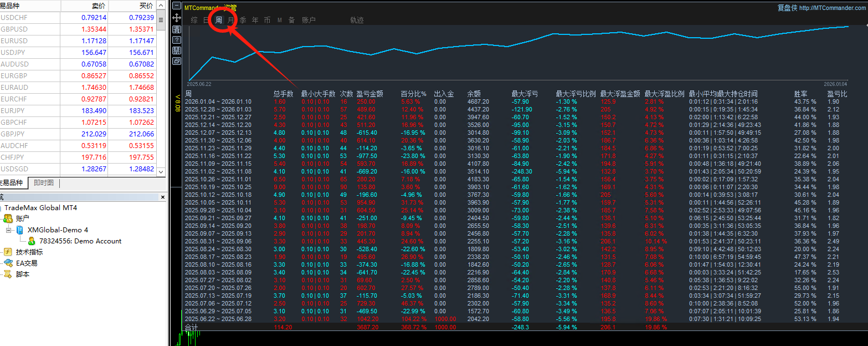Select XMGlobal-Demo 4 server entry
This screenshot has width=868, height=346.
pyautogui.click(x=58, y=230)
